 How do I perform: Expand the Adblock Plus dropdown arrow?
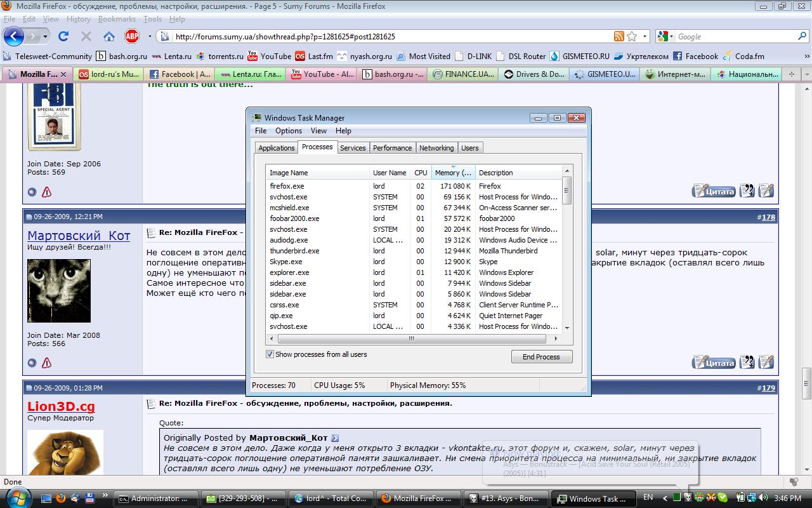150,36
